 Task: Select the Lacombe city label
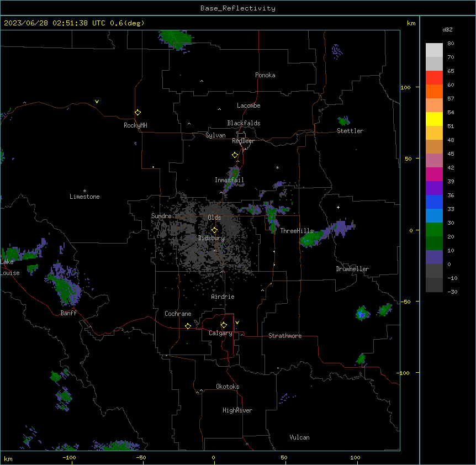(248, 105)
